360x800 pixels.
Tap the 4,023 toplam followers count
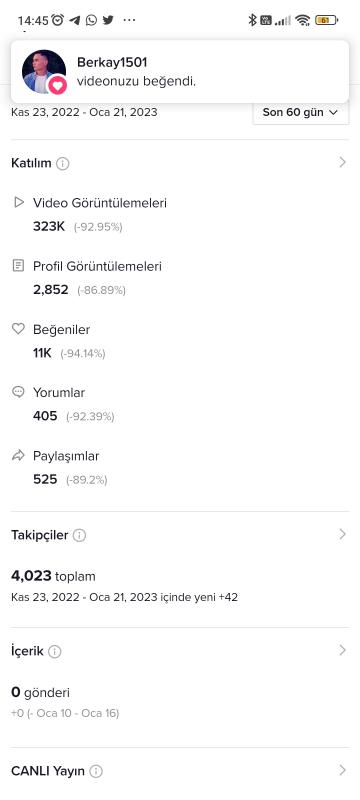(x=53, y=577)
